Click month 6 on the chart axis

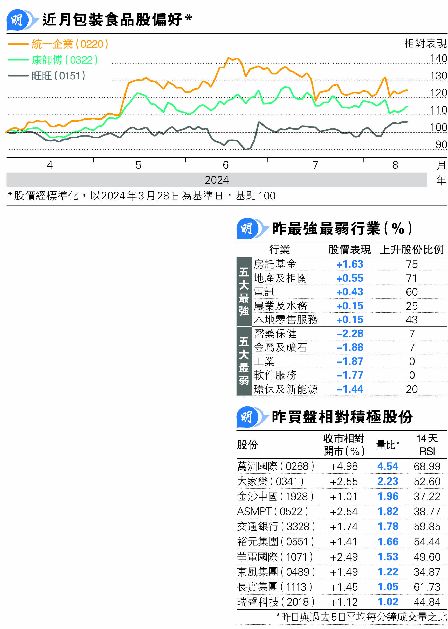point(226,165)
